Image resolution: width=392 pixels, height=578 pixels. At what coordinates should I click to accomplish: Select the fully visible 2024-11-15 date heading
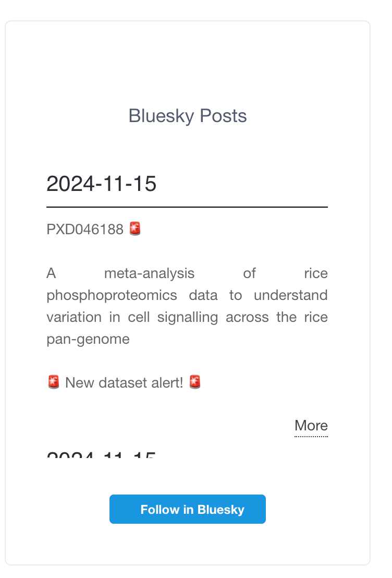tap(102, 184)
